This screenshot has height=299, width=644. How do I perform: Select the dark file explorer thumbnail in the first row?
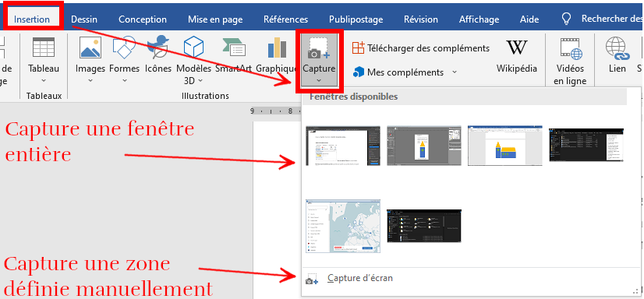pyautogui.click(x=586, y=145)
